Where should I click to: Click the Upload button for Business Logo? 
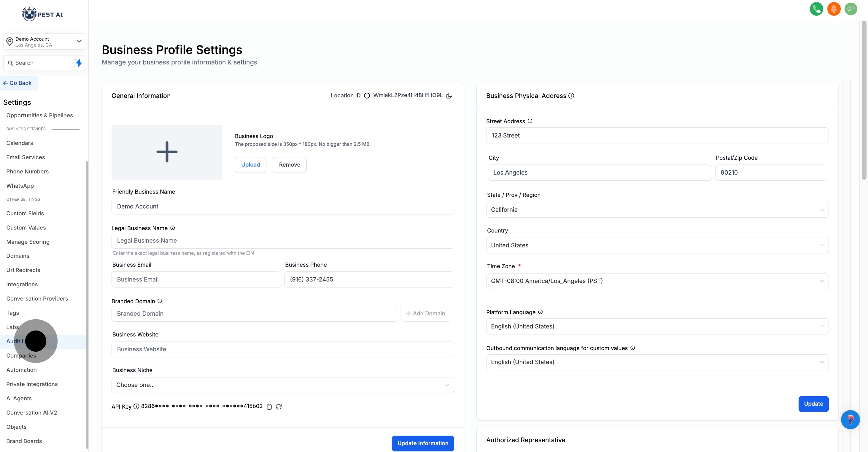[250, 165]
